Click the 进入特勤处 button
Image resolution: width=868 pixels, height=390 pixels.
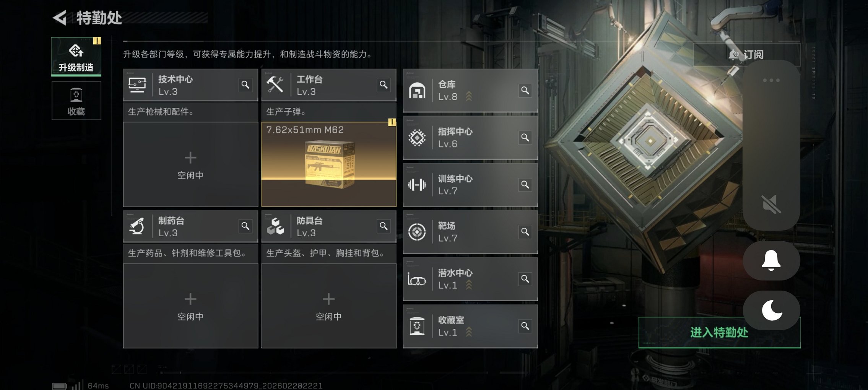[719, 332]
